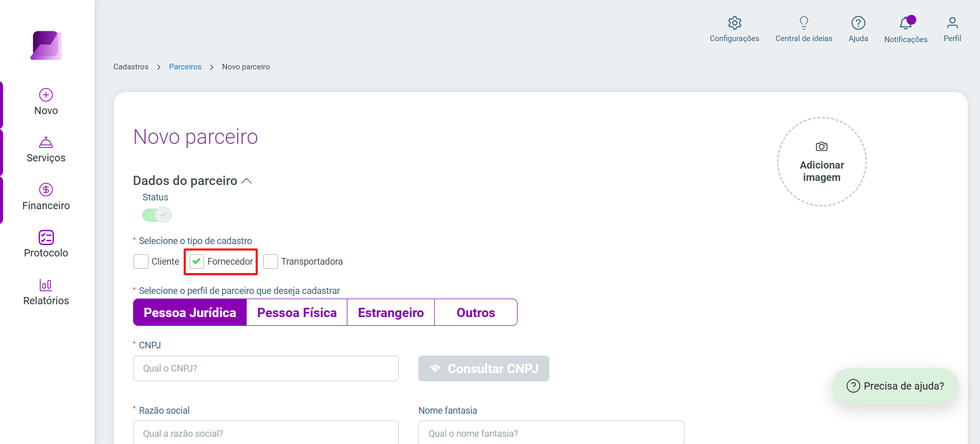The width and height of the screenshot is (980, 444).
Task: Open the Notificações bell icon
Action: coord(906,23)
